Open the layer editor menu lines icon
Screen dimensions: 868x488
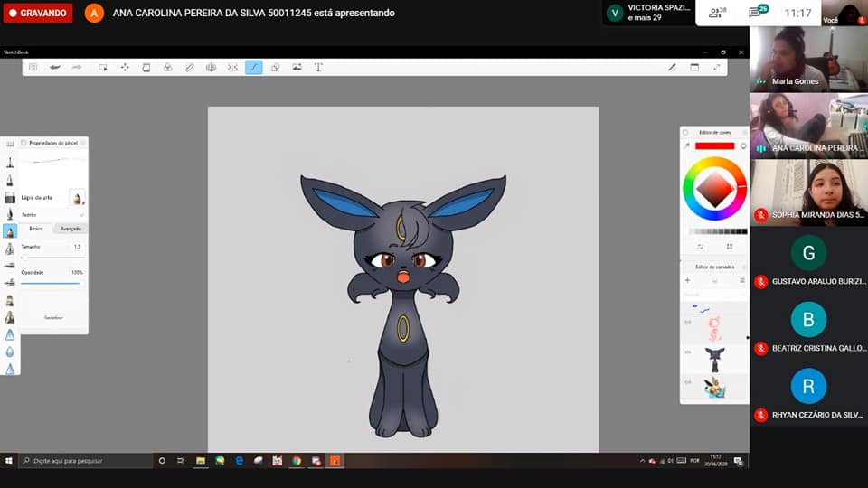click(741, 280)
